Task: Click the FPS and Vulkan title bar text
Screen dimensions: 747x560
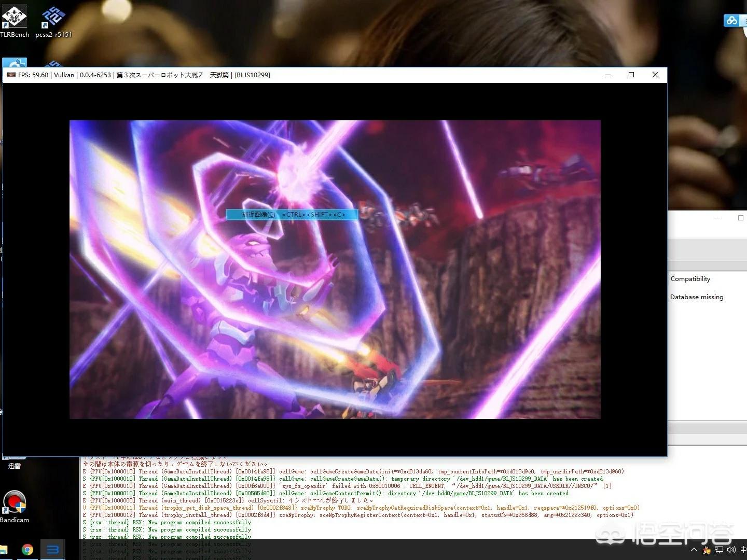Action: [144, 75]
